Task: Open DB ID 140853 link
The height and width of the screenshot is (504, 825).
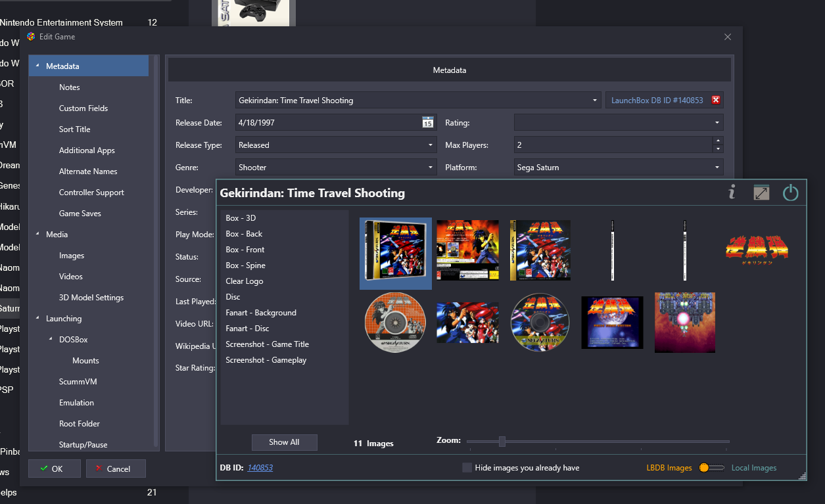Action: (x=260, y=468)
